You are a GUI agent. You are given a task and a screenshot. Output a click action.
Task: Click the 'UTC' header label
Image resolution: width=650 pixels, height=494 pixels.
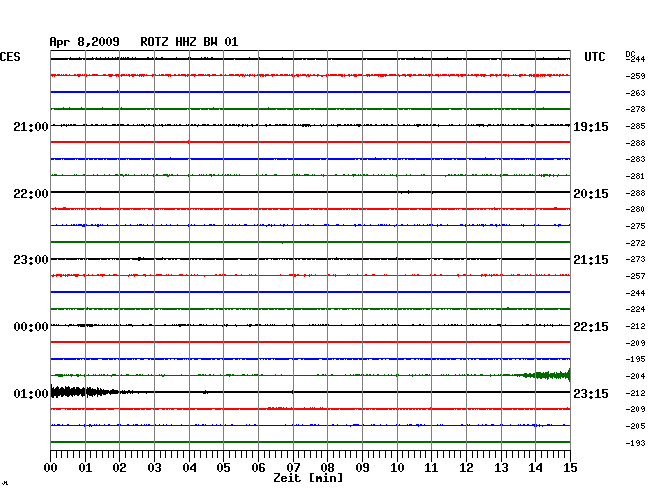click(594, 57)
